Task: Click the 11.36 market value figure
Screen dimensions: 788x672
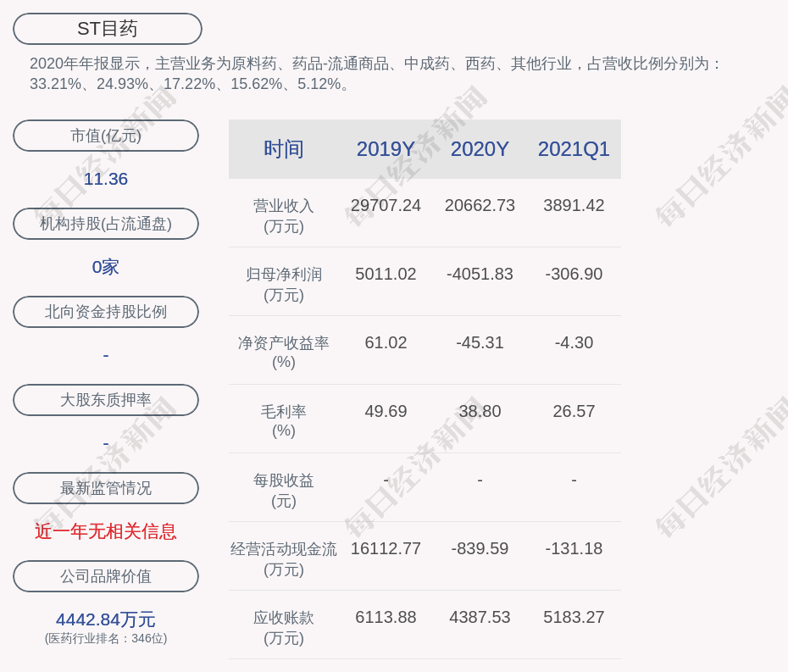Action: (x=106, y=179)
